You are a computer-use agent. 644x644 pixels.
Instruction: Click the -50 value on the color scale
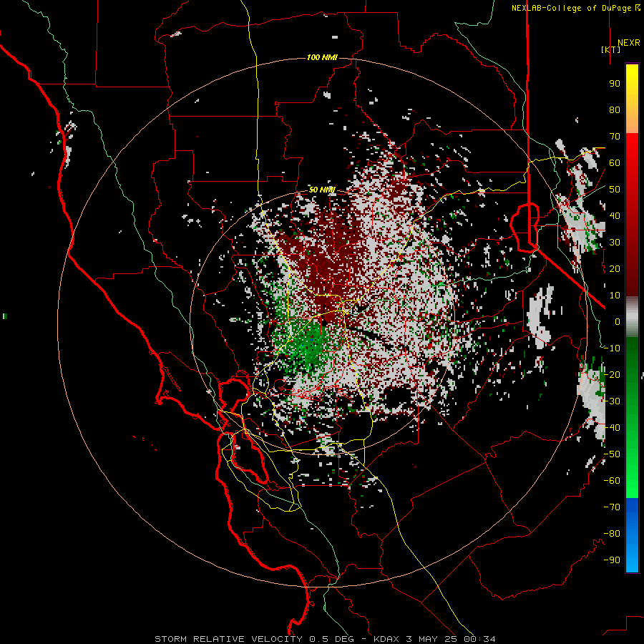tap(612, 454)
